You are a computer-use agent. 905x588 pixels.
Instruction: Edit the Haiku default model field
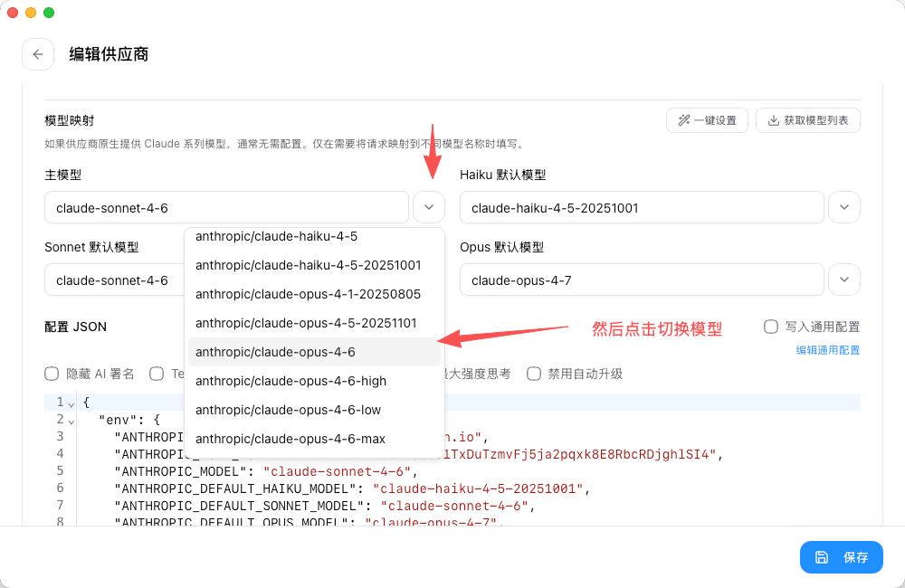pos(642,208)
